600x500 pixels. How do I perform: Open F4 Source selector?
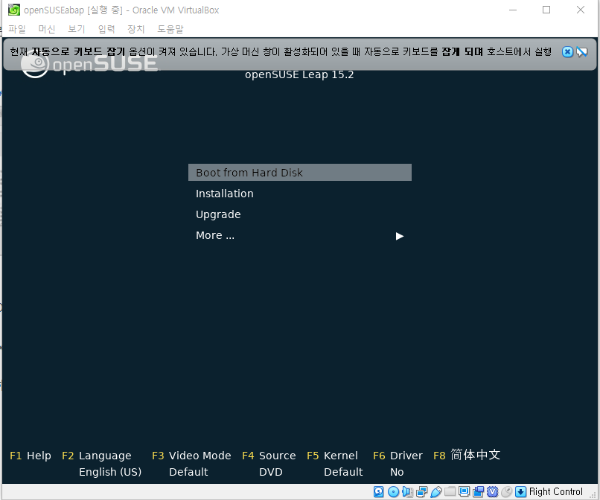pos(269,456)
